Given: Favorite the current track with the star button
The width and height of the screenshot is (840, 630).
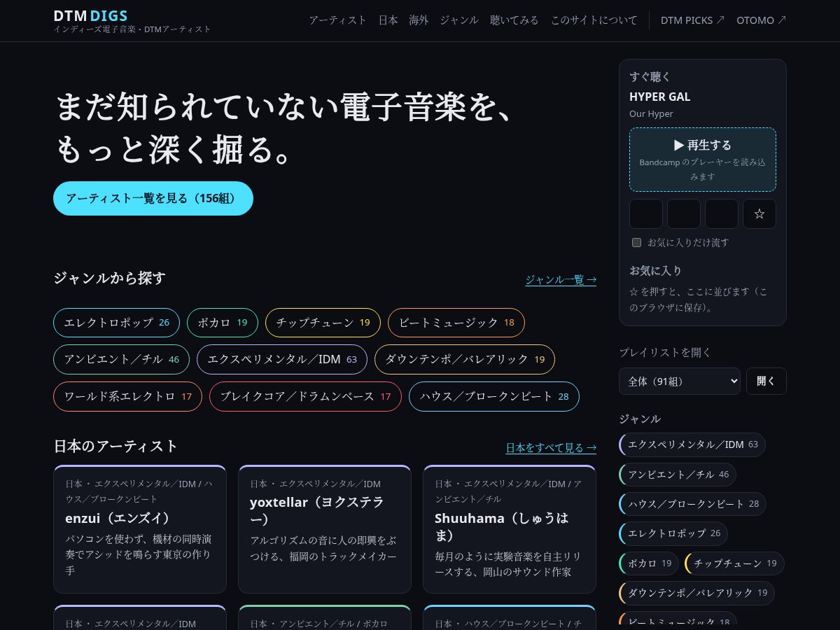Looking at the screenshot, I should tap(759, 213).
